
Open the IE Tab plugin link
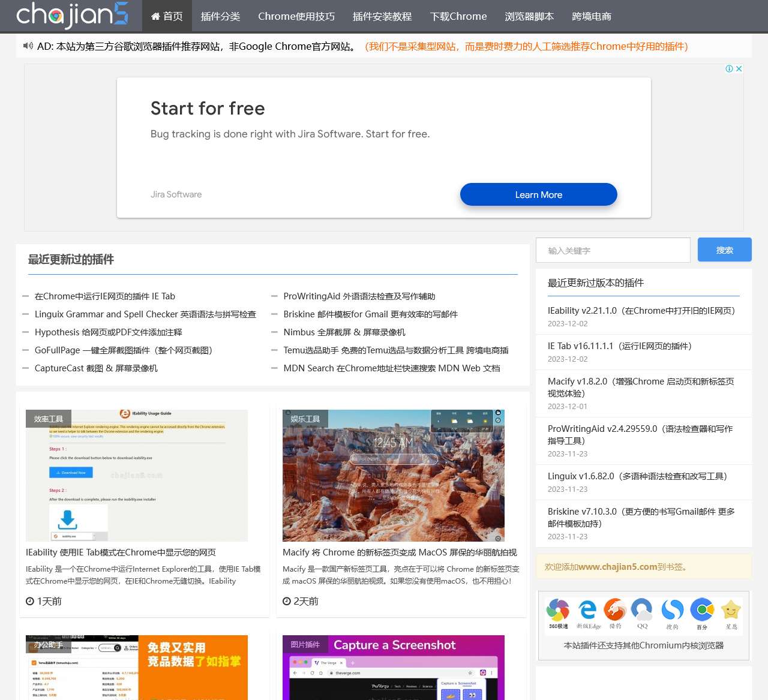click(105, 296)
